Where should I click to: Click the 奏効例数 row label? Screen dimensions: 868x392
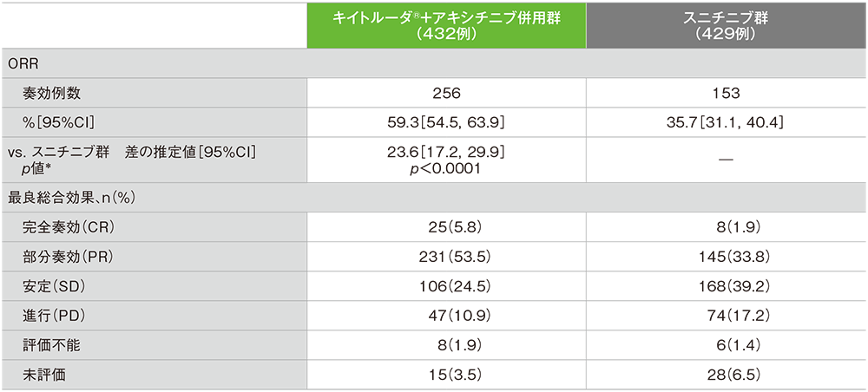click(51, 94)
